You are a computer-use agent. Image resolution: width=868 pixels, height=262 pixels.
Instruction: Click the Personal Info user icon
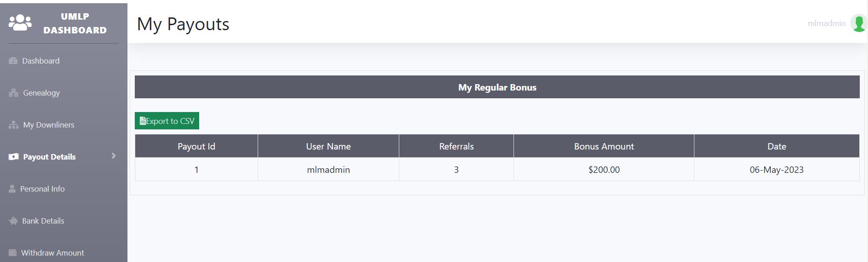[12, 189]
